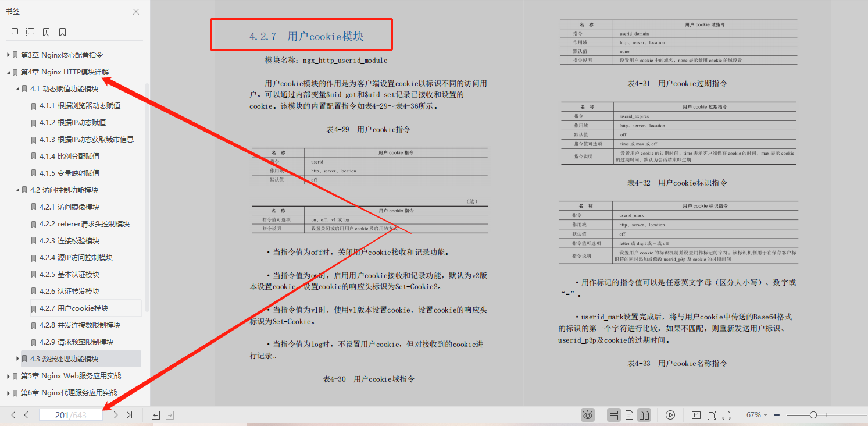
Task: Click table caption 表4-29 用户cookie指令
Action: click(369, 129)
